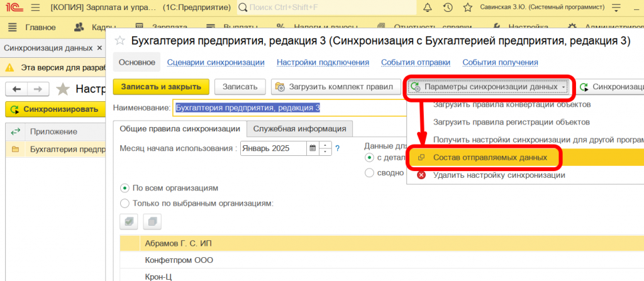The width and height of the screenshot is (644, 281).
Task: Click user name Савинская З.Ю.
Action: pyautogui.click(x=542, y=8)
